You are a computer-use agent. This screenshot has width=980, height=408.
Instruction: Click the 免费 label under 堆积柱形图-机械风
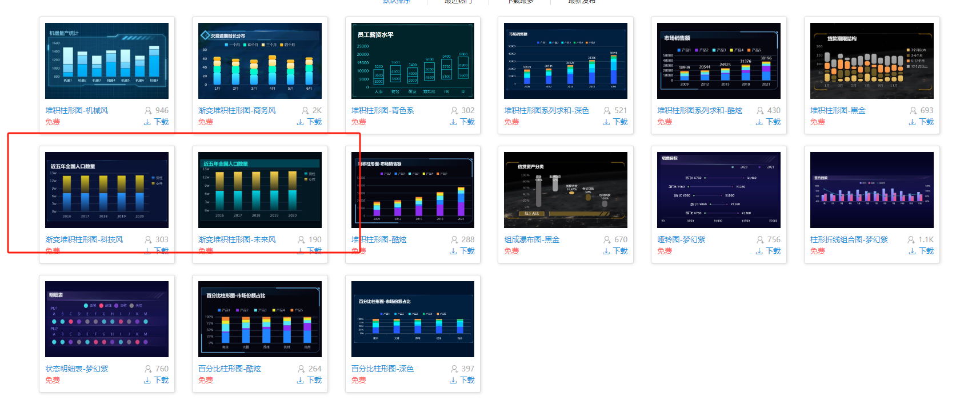(53, 122)
